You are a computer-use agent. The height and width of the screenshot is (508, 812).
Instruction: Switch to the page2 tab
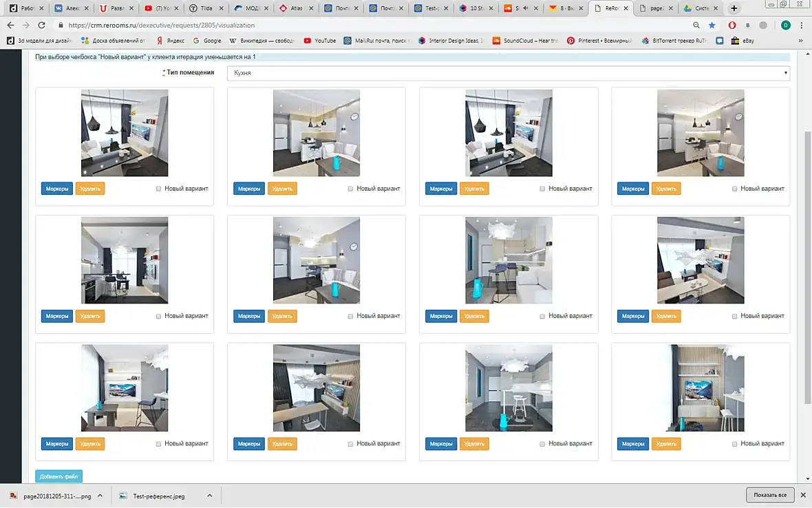click(x=656, y=8)
